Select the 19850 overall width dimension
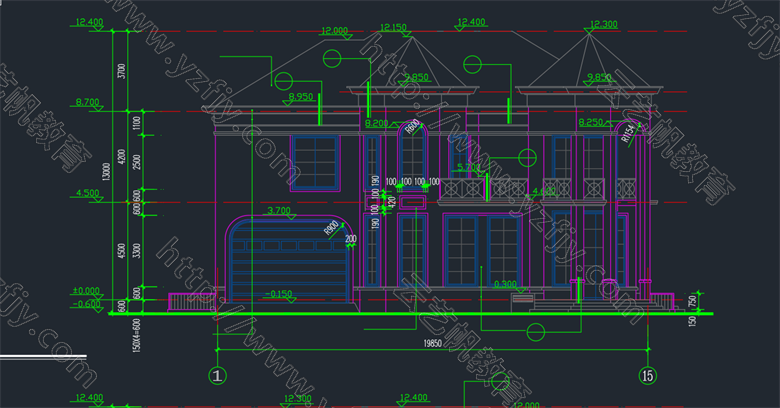This screenshot has width=780, height=408. [x=432, y=343]
